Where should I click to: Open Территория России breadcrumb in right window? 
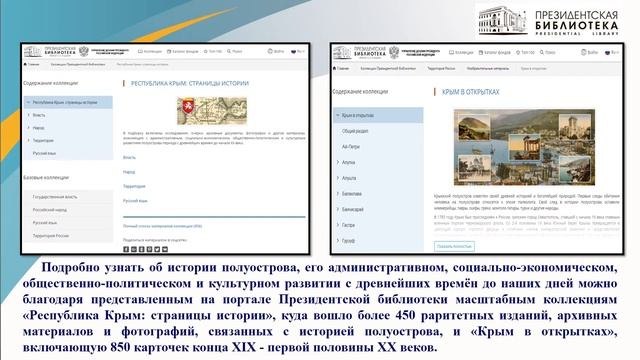[x=441, y=69]
